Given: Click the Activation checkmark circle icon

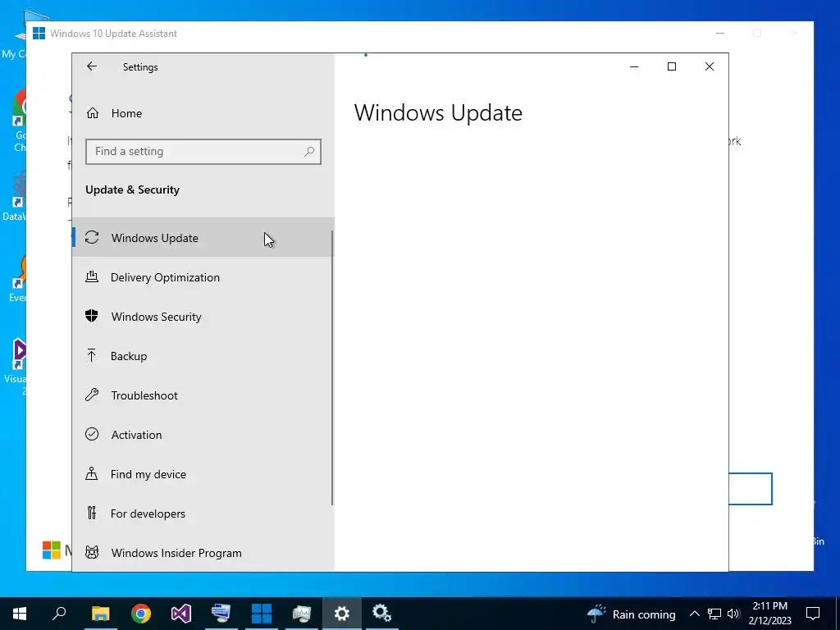Looking at the screenshot, I should (x=92, y=434).
